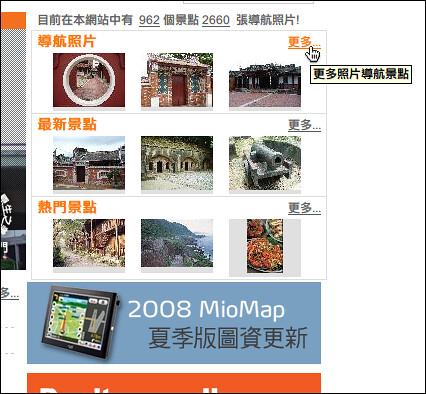Open the 更多 link beside 導航照片

pyautogui.click(x=304, y=42)
